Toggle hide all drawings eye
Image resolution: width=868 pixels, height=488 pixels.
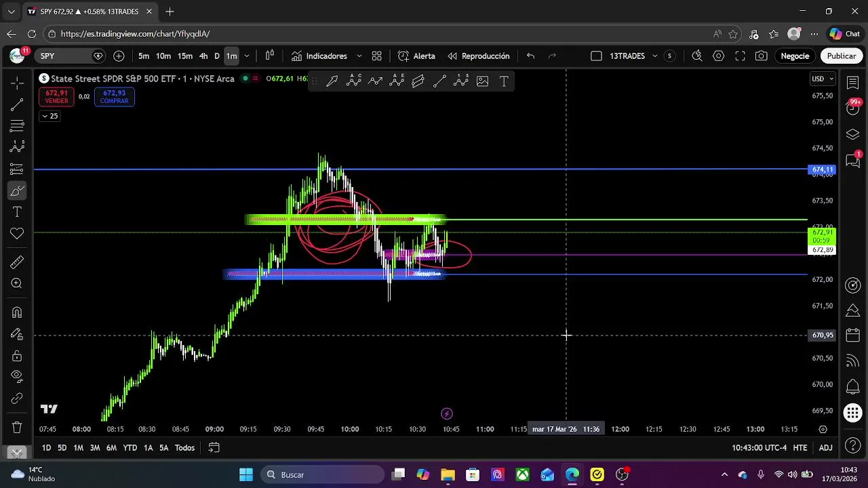point(17,376)
